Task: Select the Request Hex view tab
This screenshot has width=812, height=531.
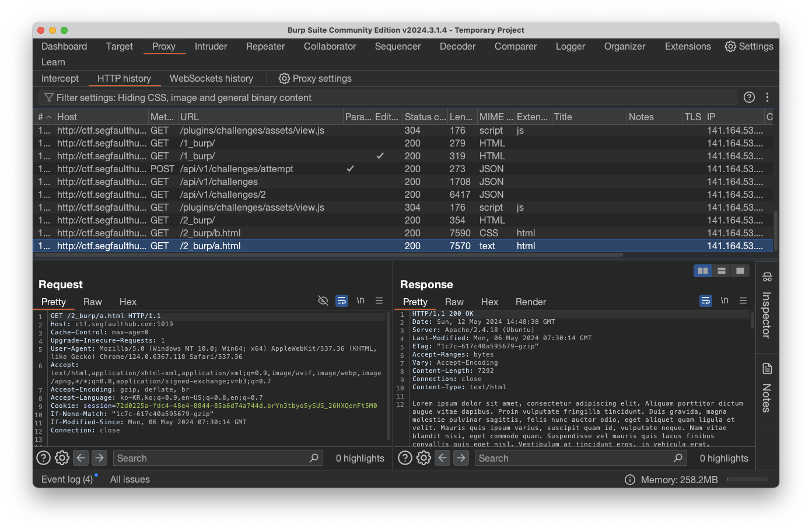Action: (128, 302)
